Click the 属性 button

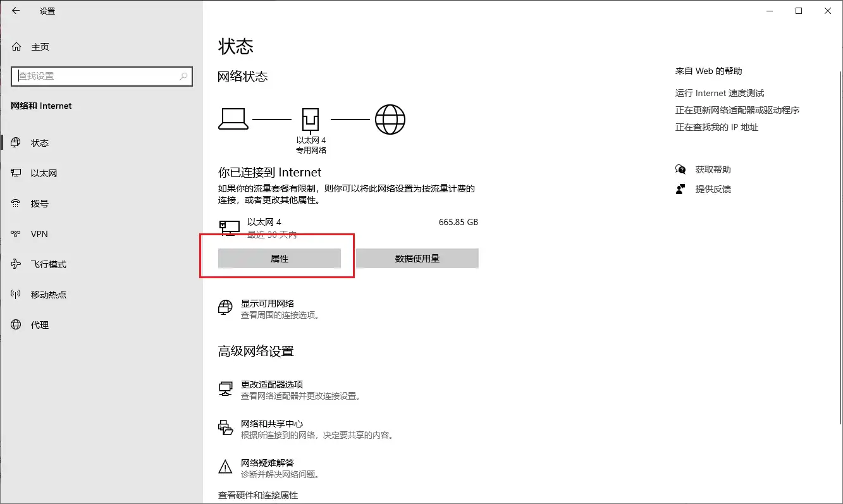click(280, 259)
